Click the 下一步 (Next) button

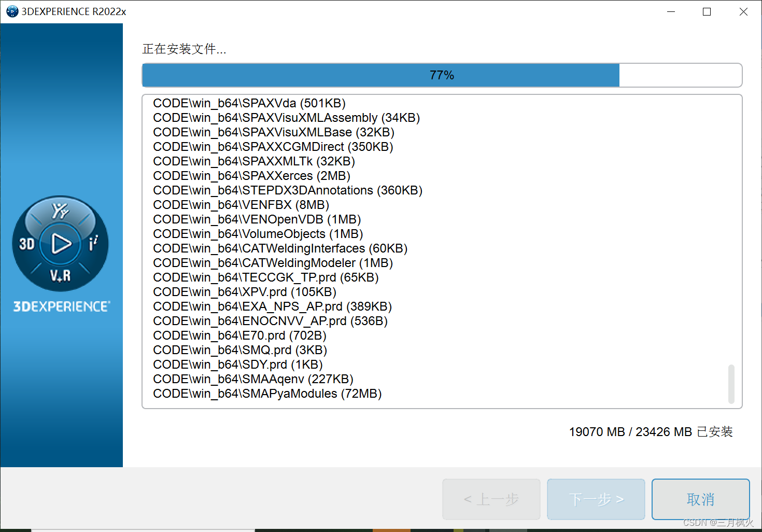pyautogui.click(x=596, y=499)
